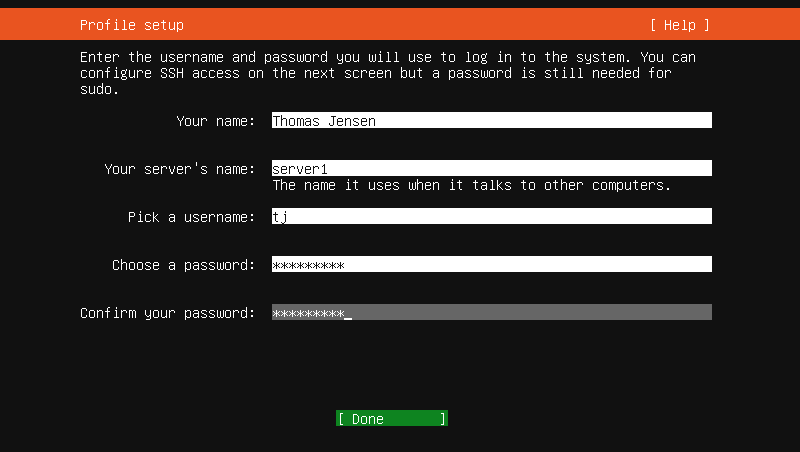Select the Confirm your password field
Screen dimensions: 800x452
(491, 312)
